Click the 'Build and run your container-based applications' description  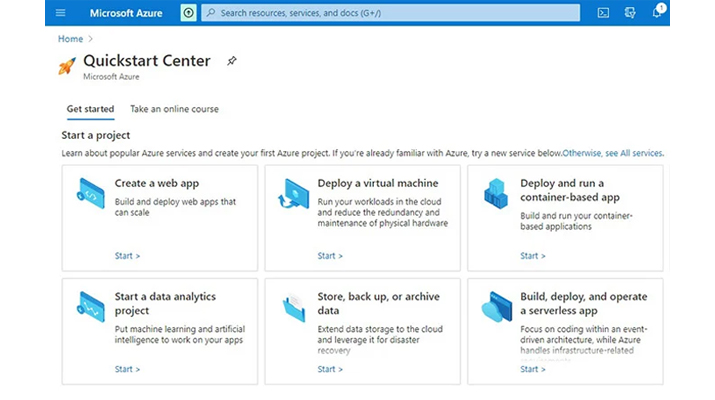576,221
